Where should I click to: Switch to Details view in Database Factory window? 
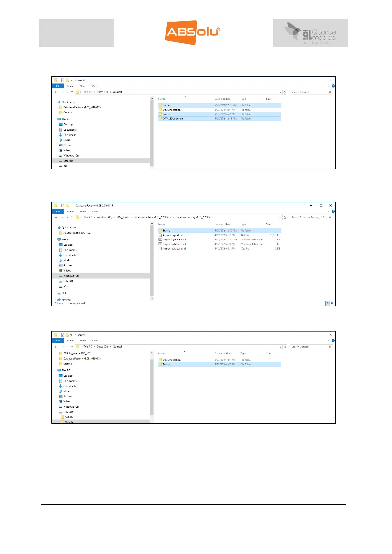pyautogui.click(x=327, y=303)
